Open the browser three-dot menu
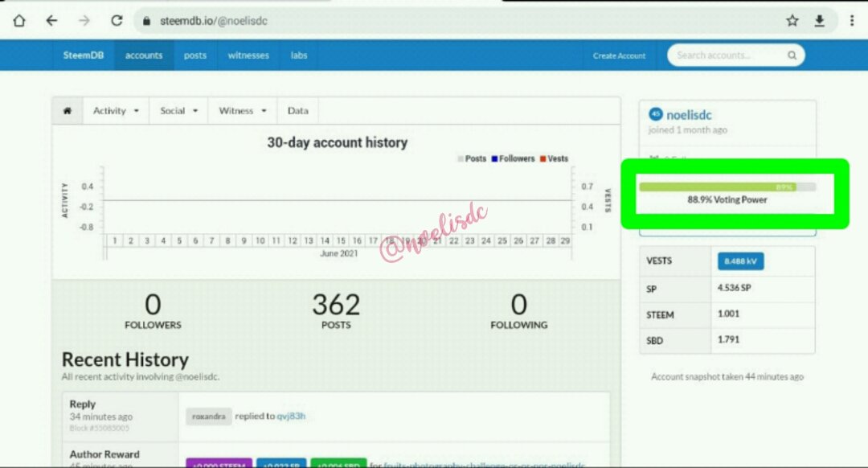The image size is (868, 468). coord(852,21)
